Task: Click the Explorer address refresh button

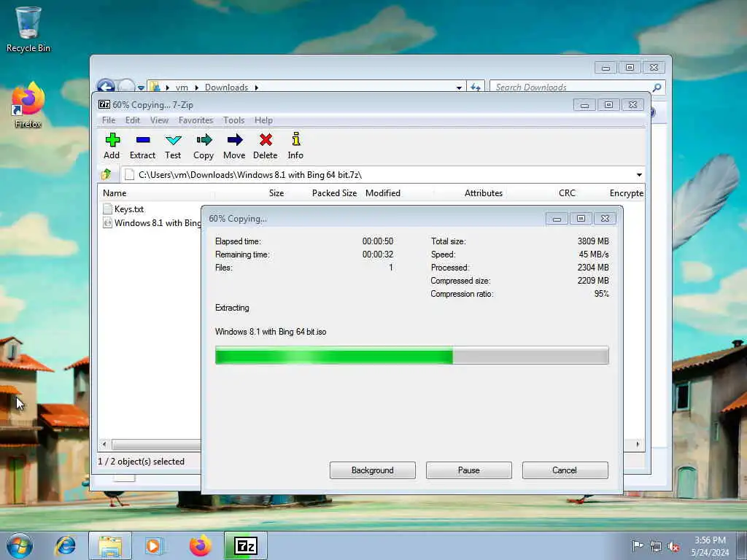Action: click(x=475, y=87)
